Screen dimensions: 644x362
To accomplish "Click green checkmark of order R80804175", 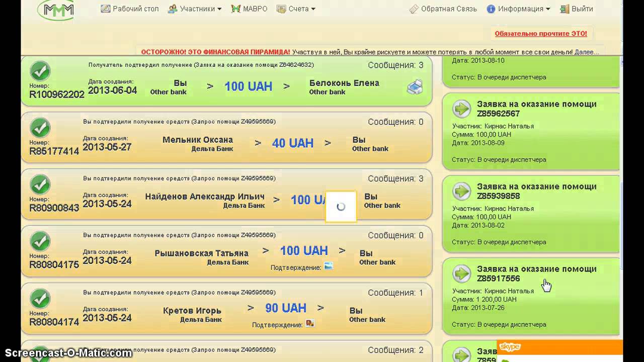I will tap(40, 241).
